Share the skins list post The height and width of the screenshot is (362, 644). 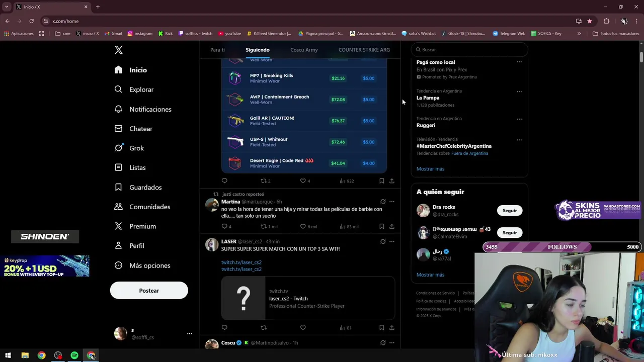tap(392, 180)
